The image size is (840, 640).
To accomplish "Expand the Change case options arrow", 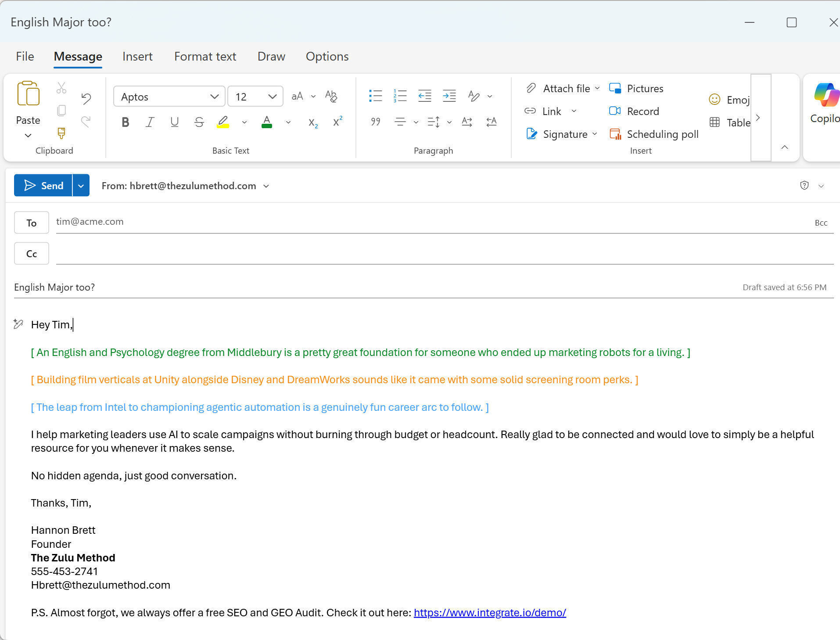I will (x=313, y=97).
